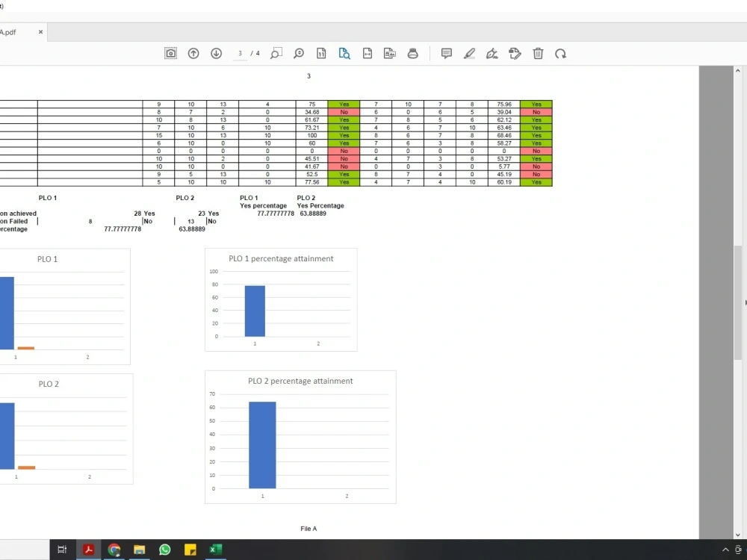
Task: Click the delete trash icon
Action: [x=538, y=53]
